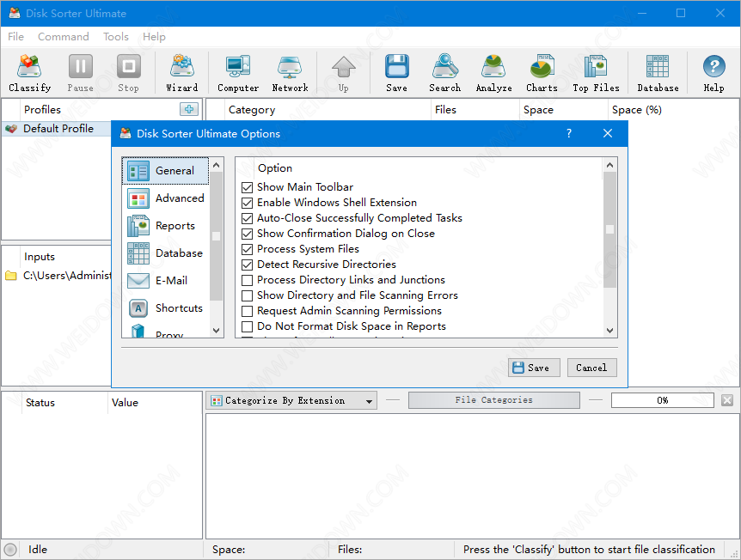Click the Files column header
Viewport: 741px width, 560px height.
click(x=475, y=110)
